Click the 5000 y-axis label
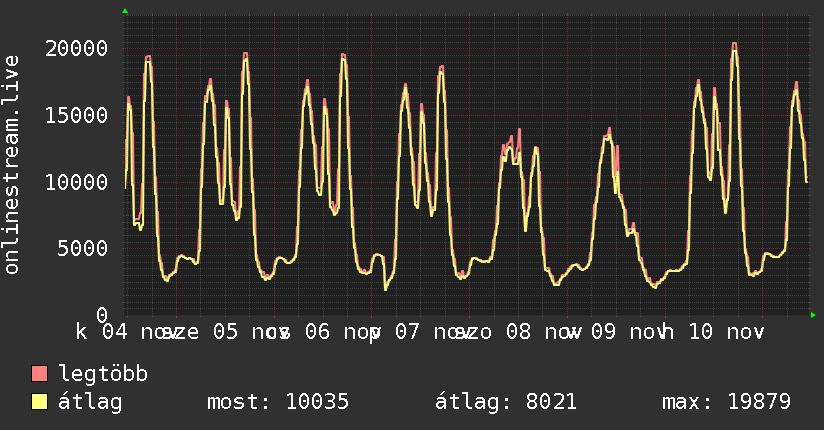 click(x=83, y=249)
